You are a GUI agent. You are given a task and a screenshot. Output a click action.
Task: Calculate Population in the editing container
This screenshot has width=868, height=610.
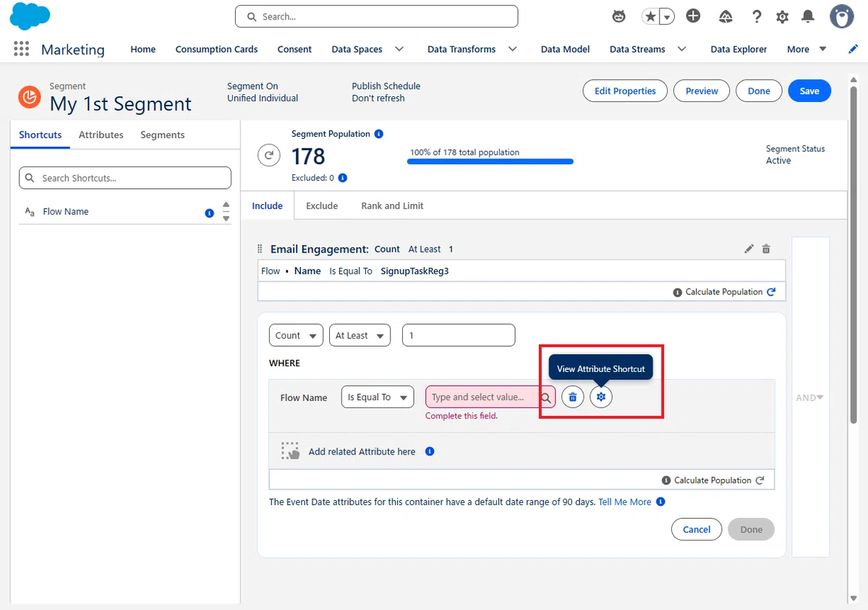click(713, 480)
